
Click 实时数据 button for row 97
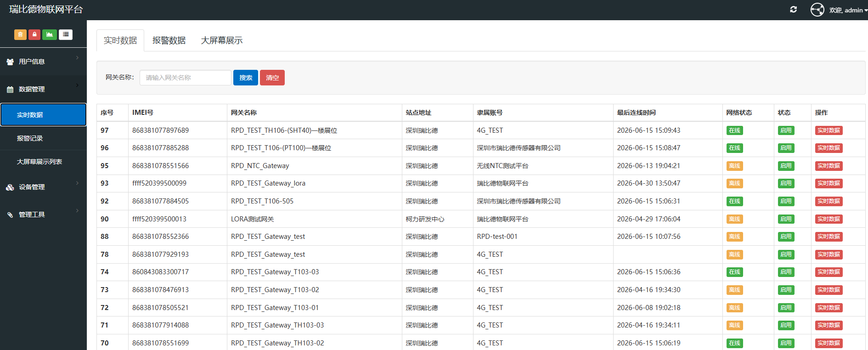coord(829,130)
